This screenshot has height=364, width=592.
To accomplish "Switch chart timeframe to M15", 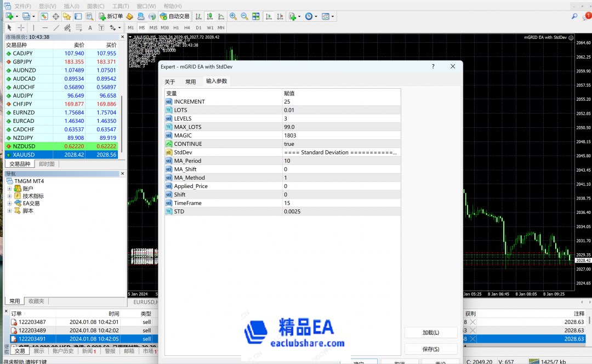I will pos(153,27).
